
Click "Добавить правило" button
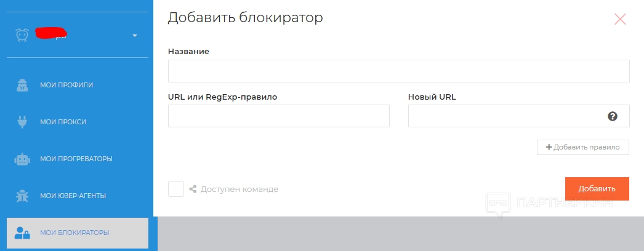point(582,147)
